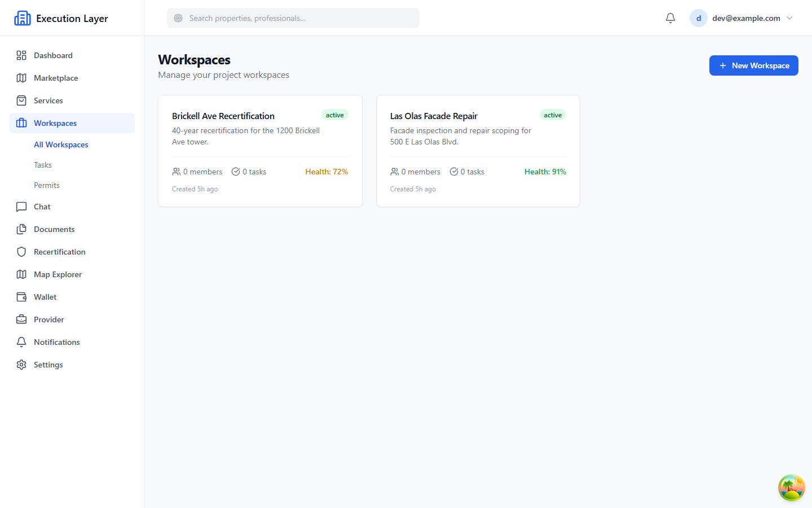The image size is (812, 508).
Task: Click the members icon on Las Olas card
Action: point(395,172)
